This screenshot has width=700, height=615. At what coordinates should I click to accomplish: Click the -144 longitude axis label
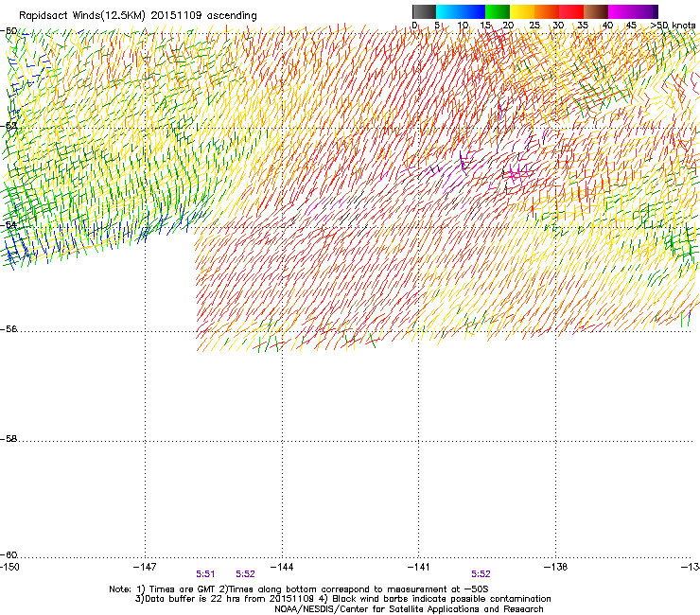(282, 567)
